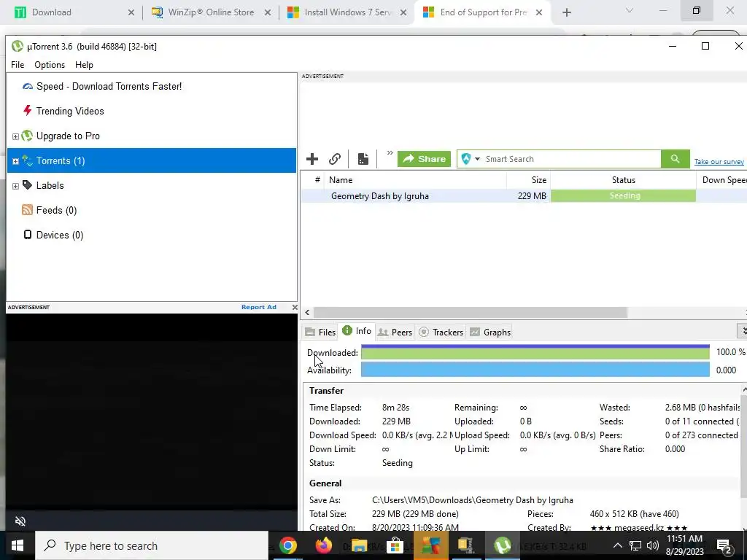
Task: Click the green Downloaded progress bar
Action: [x=535, y=352]
